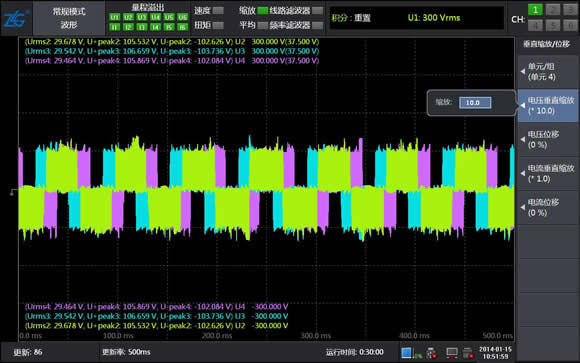The height and width of the screenshot is (363, 580).
Task: Click the storage disk status icon
Action: click(468, 353)
